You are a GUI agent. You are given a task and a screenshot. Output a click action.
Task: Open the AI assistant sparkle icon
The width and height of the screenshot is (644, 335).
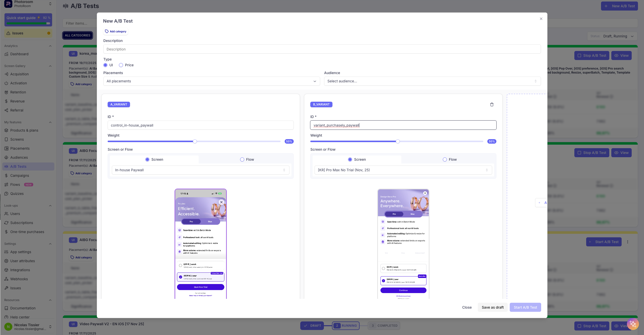point(633,324)
